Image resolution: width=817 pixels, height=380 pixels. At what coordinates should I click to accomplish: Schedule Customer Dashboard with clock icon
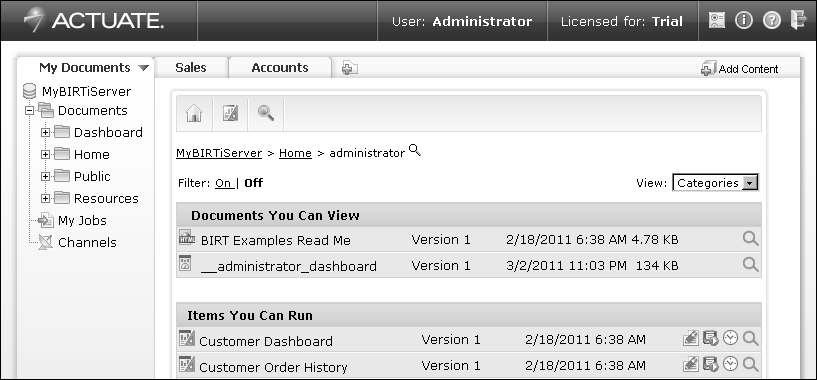(731, 338)
